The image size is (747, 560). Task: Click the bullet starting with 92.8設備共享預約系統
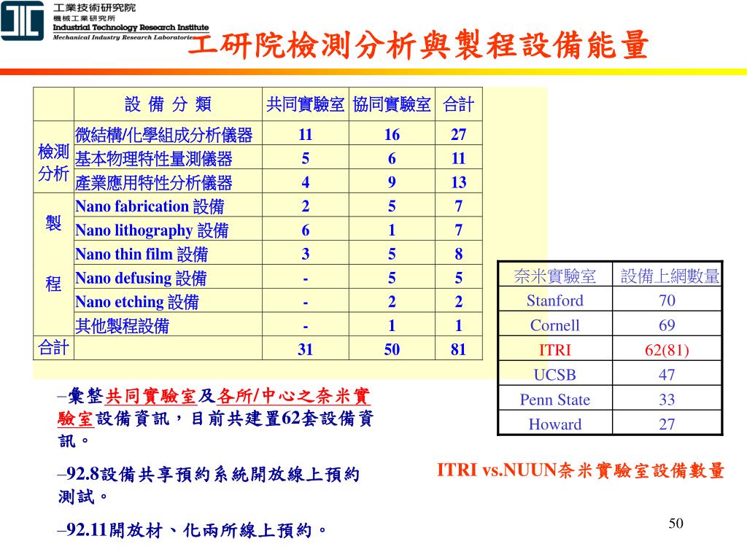[208, 485]
